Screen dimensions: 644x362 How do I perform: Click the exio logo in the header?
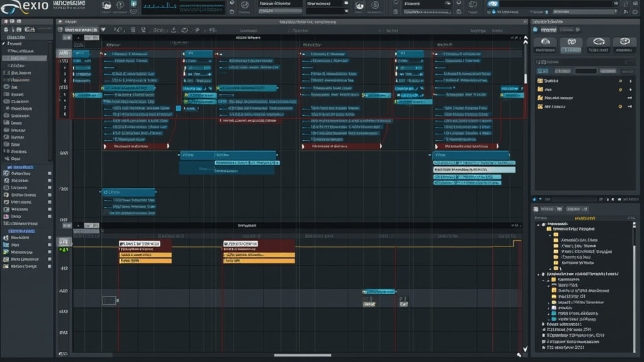click(x=25, y=6)
